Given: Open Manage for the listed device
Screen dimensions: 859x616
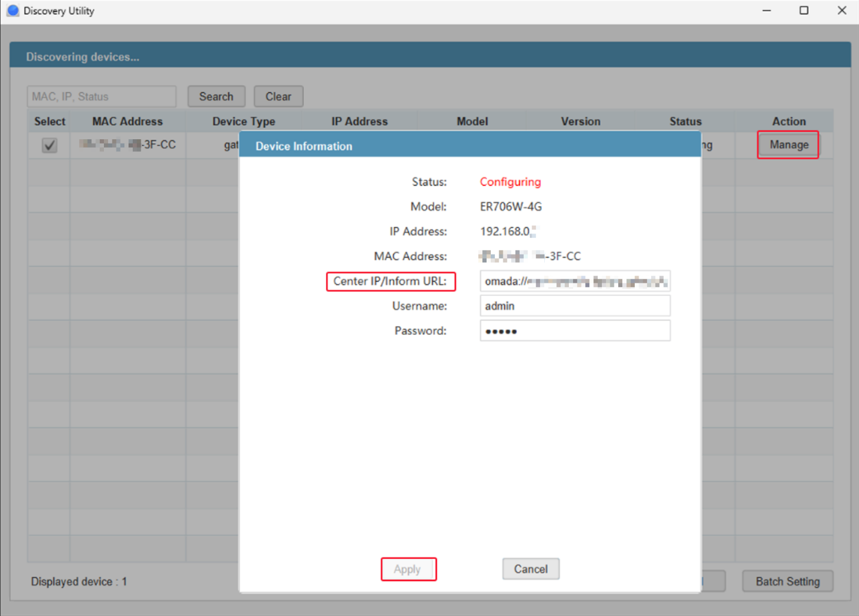Looking at the screenshot, I should [x=788, y=145].
